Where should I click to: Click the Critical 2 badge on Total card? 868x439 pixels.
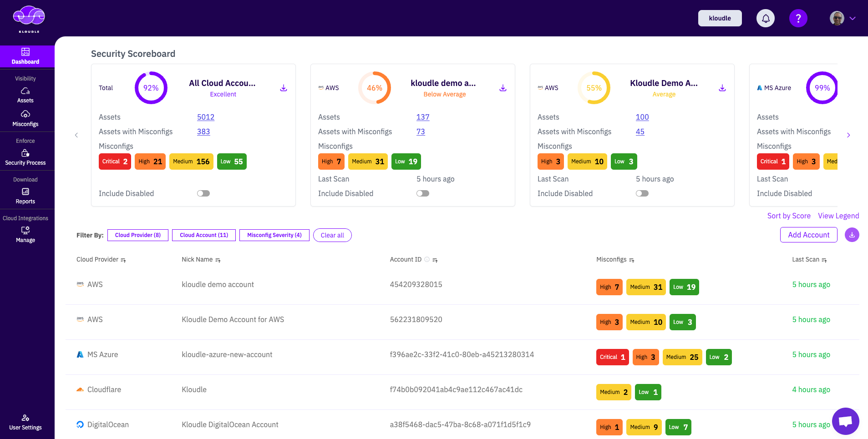115,161
